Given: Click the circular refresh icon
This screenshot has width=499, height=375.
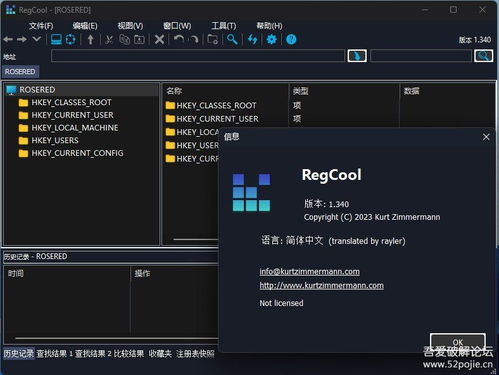Looking at the screenshot, I should tap(70, 40).
